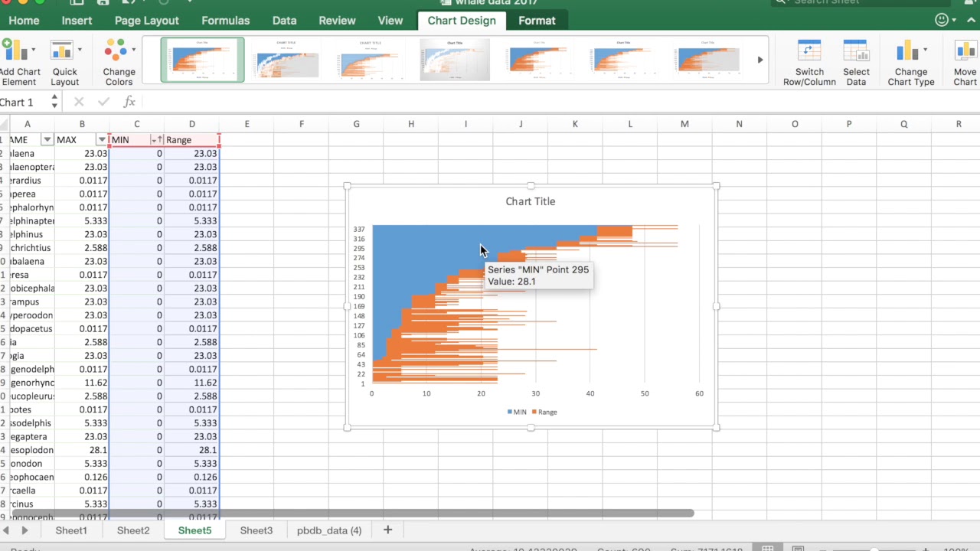Open the Quick Layout dropdown arrow
This screenshot has width=980, height=551.
point(80,51)
